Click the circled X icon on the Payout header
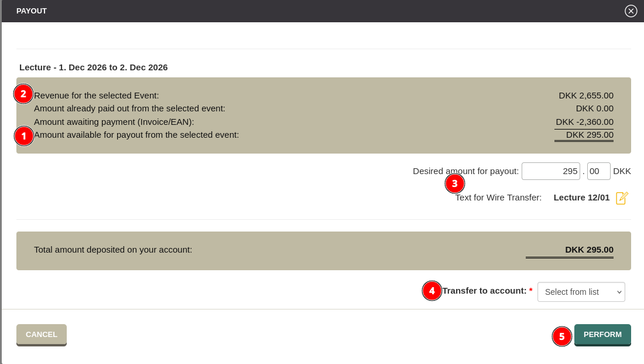644x364 pixels. [631, 11]
